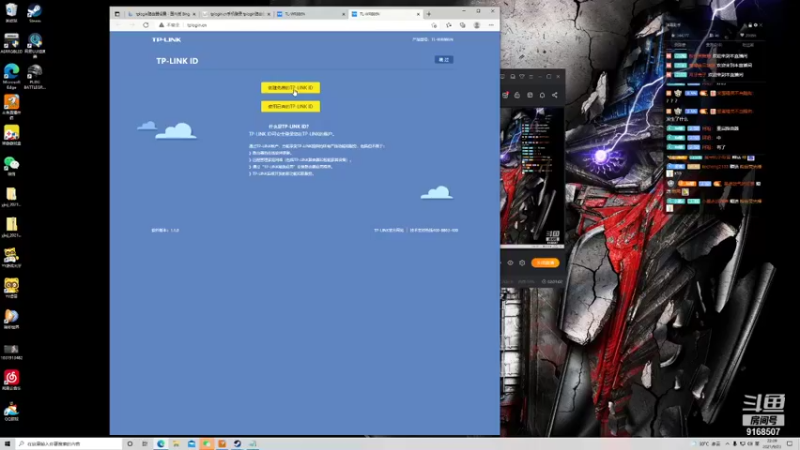Open the WeChat desktop icon
The height and width of the screenshot is (450, 800).
click(11, 166)
